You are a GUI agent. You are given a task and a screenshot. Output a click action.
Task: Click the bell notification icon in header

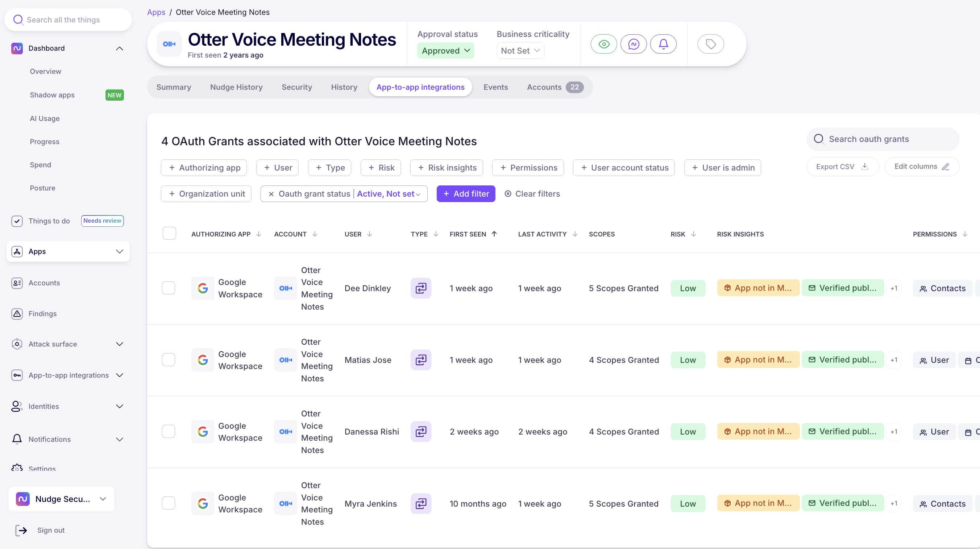(663, 44)
